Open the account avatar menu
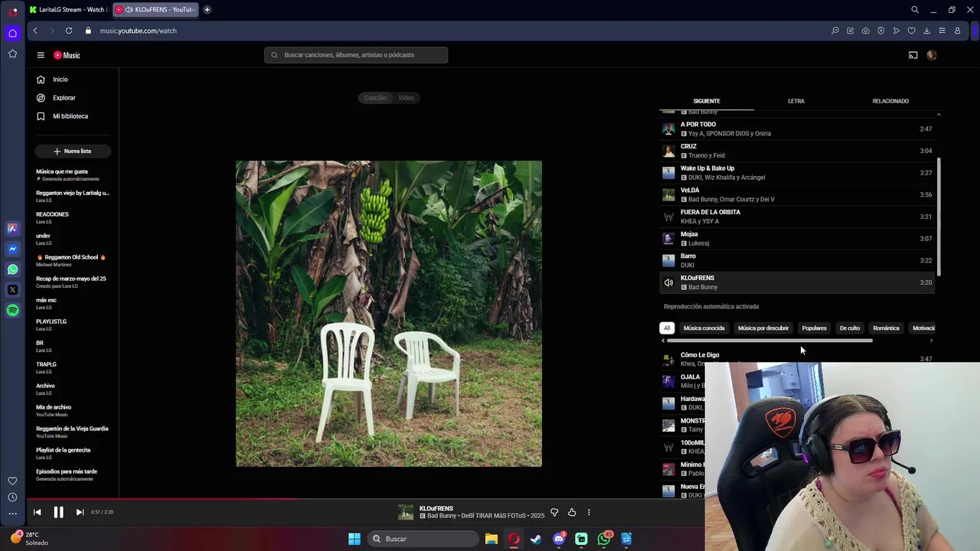The height and width of the screenshot is (551, 980). pos(932,55)
